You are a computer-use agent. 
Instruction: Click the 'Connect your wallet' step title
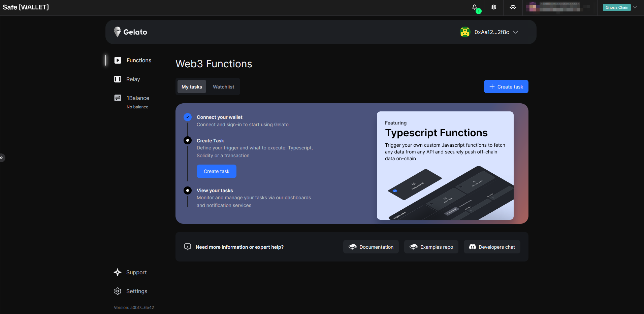[220, 117]
